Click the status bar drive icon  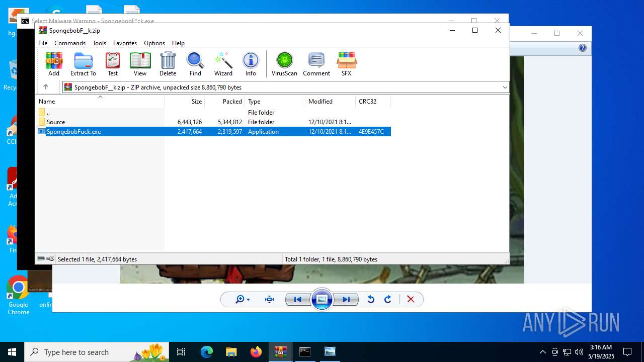tap(41, 259)
